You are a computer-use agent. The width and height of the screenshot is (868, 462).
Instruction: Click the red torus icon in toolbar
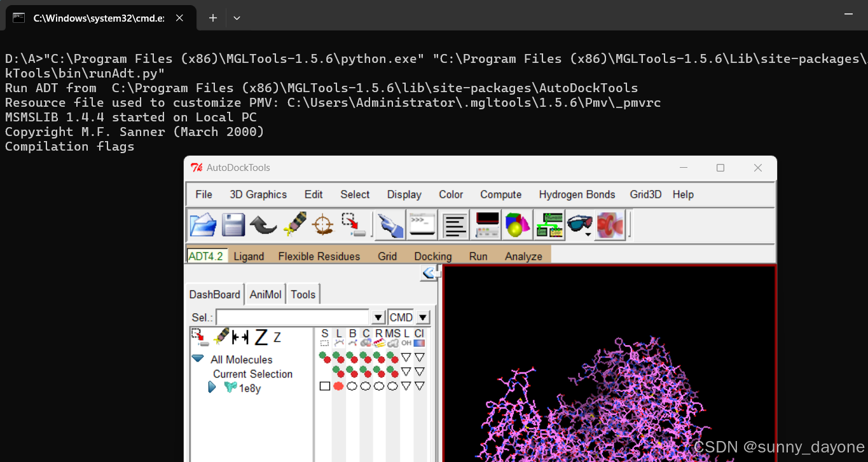tap(610, 225)
